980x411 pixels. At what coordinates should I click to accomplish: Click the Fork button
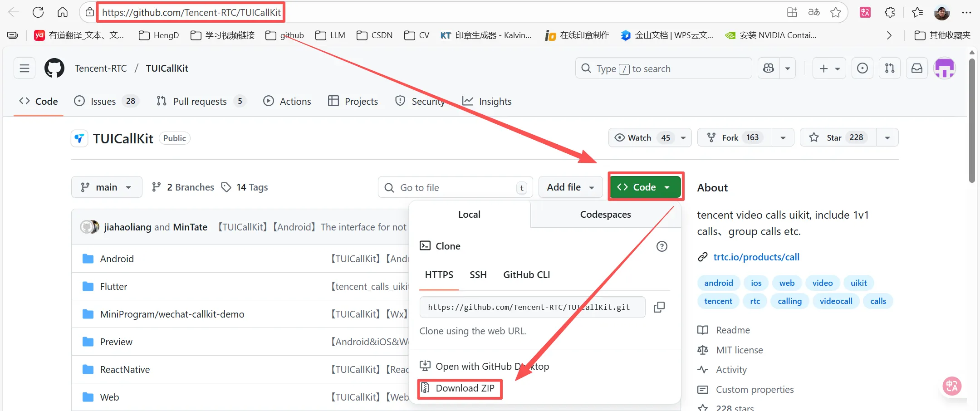pyautogui.click(x=735, y=137)
